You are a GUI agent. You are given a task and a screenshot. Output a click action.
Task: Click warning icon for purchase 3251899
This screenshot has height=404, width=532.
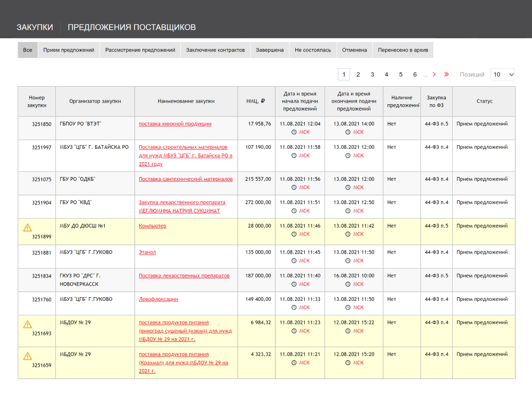pos(28,228)
